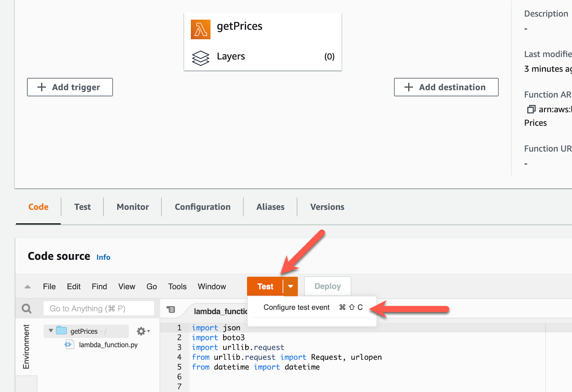Click line number 6 in the gutter
This screenshot has height=392, width=572.
179,377
